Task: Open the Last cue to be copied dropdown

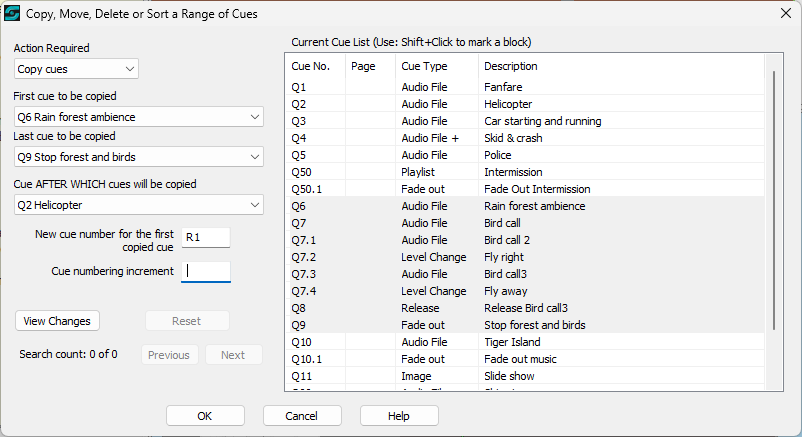Action: (139, 157)
